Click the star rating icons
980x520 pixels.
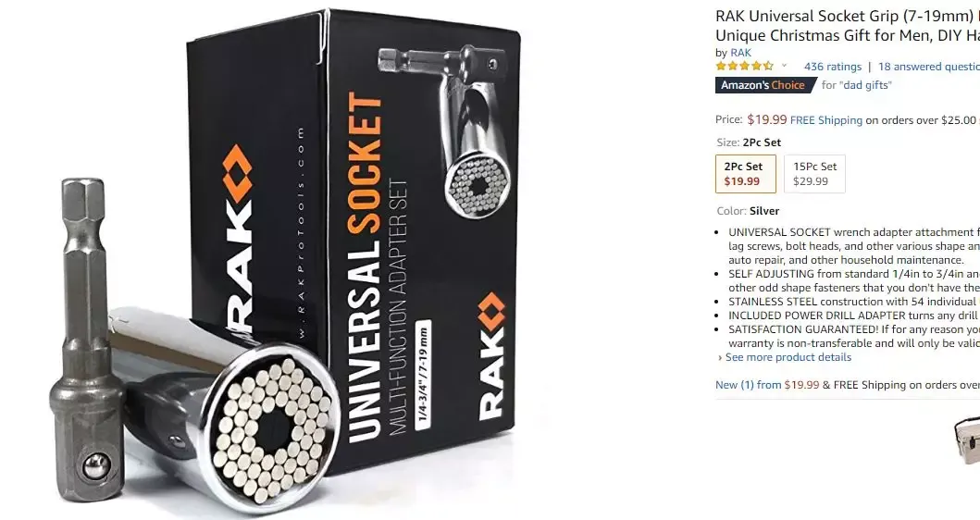(745, 66)
